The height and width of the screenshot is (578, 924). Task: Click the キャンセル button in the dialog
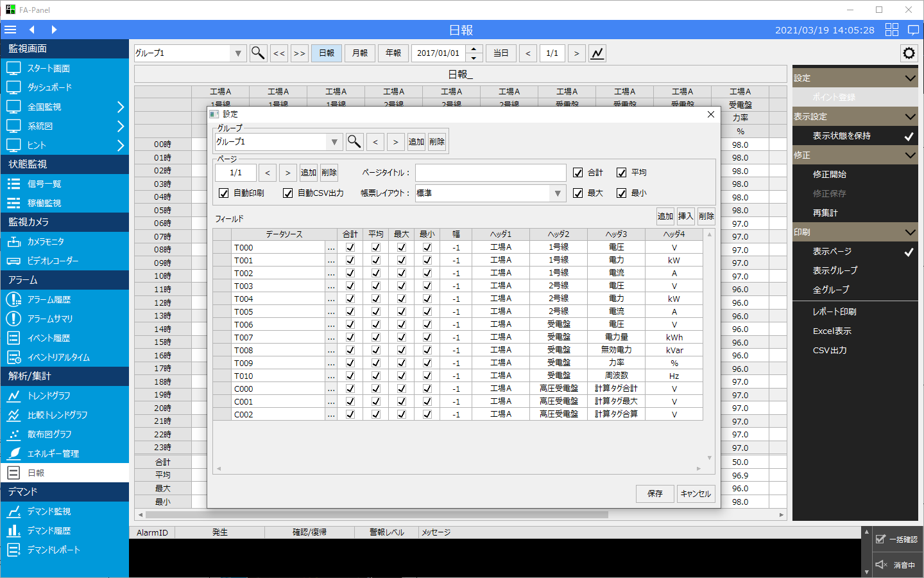[696, 493]
